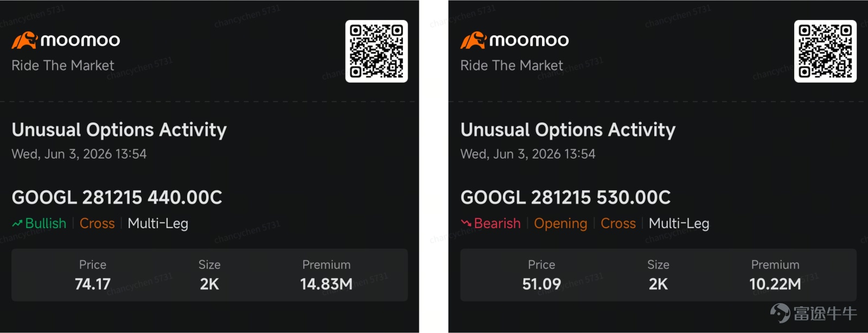868x333 pixels.
Task: Click the Futu bull watermark logo
Action: pos(780,313)
